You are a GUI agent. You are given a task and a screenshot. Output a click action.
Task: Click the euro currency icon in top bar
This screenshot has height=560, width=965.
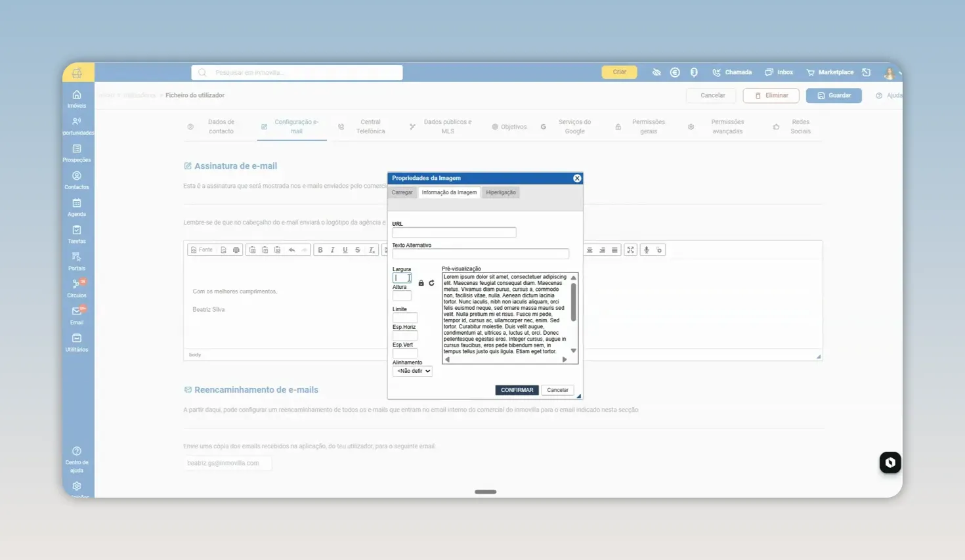pyautogui.click(x=675, y=72)
